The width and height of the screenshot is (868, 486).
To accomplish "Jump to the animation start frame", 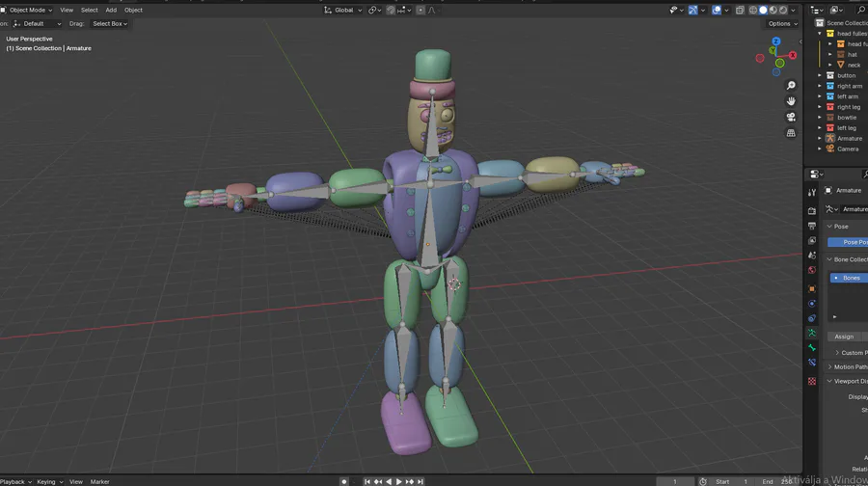I will pos(367,481).
